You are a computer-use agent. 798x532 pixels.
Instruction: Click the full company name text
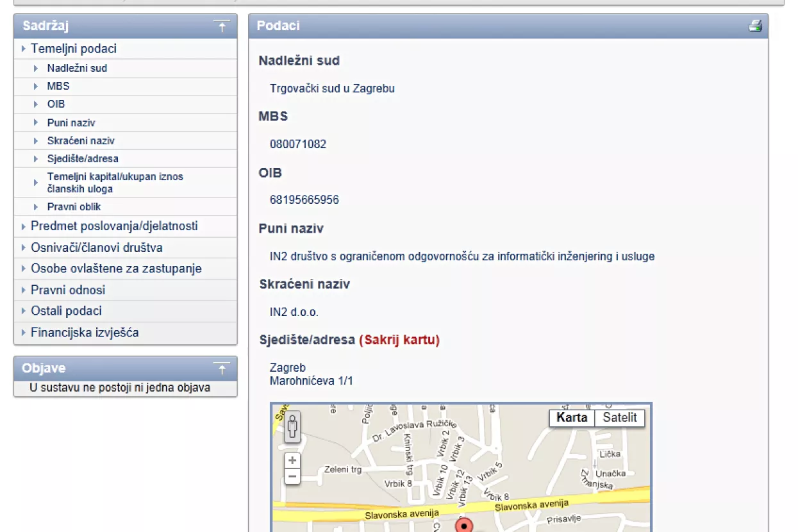pos(462,256)
